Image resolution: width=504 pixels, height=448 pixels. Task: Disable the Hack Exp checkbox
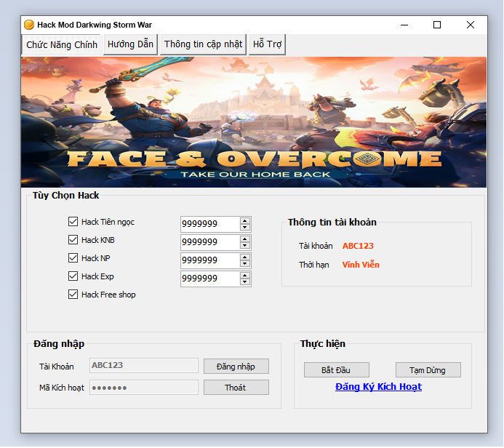(73, 276)
